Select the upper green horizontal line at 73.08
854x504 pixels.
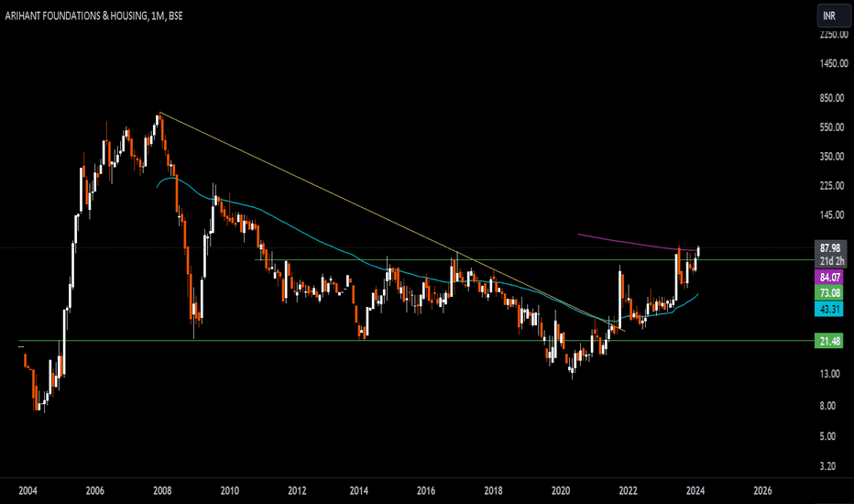point(533,260)
